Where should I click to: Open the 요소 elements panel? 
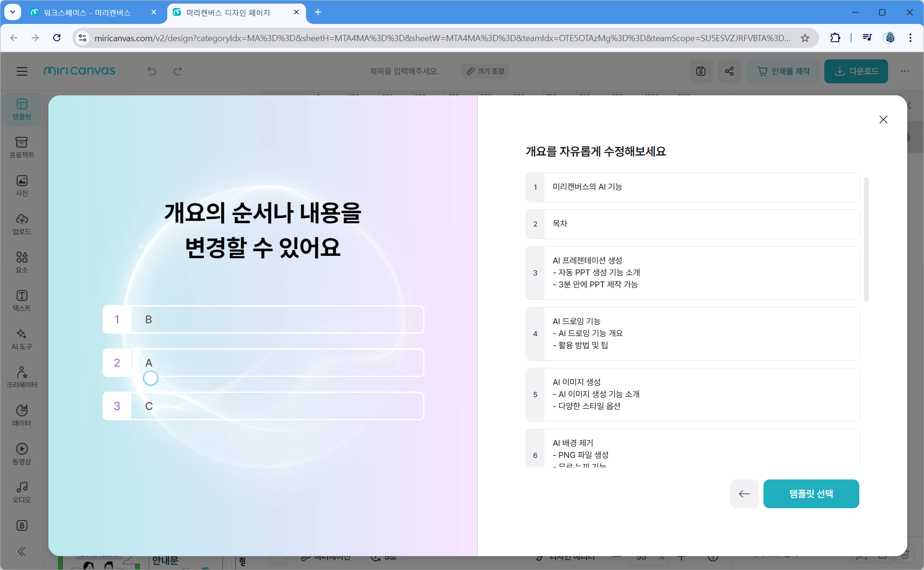(22, 262)
